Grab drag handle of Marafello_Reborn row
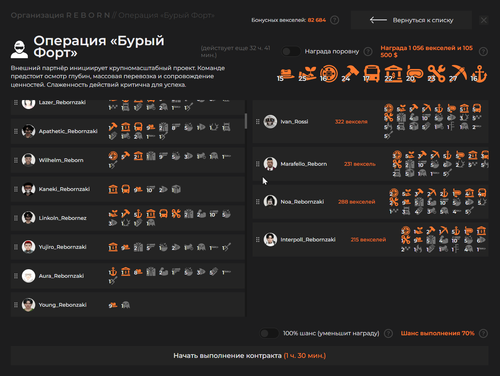This screenshot has height=376, width=500. 257,164
